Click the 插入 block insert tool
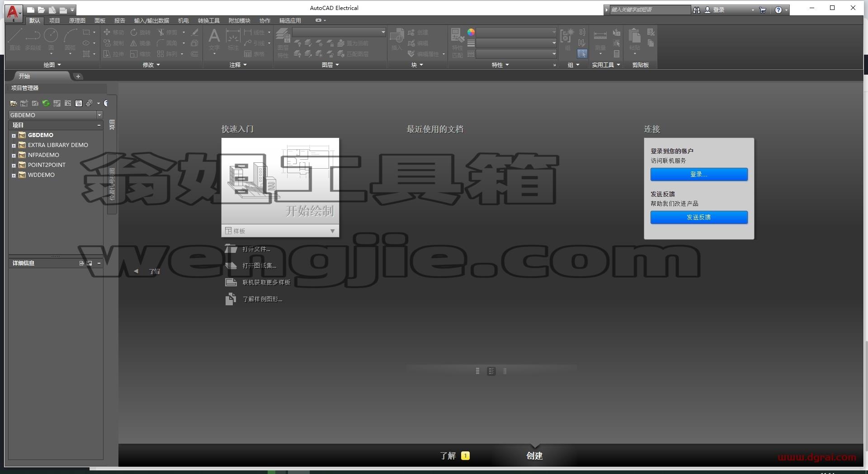Viewport: 868px width, 474px height. pos(396,39)
